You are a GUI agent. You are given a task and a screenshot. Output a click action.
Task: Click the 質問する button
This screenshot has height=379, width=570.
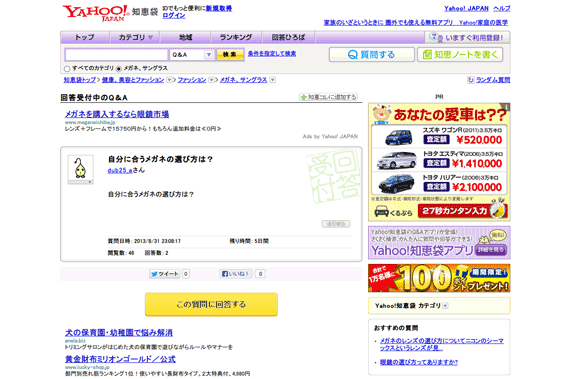coord(372,55)
